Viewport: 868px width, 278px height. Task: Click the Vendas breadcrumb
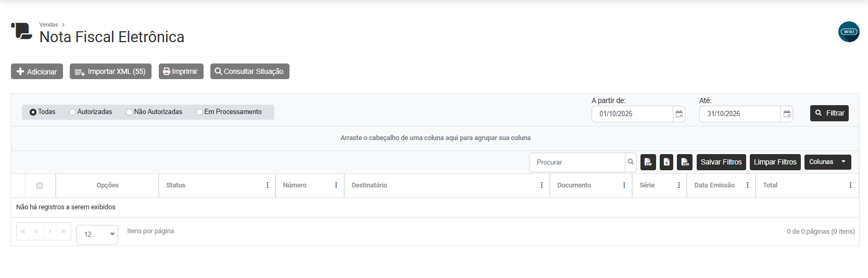48,24
